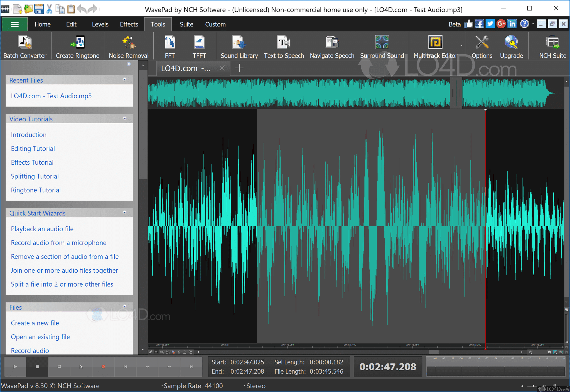Collapse the Quick Start Wizards section
The width and height of the screenshot is (570, 392).
tap(125, 212)
